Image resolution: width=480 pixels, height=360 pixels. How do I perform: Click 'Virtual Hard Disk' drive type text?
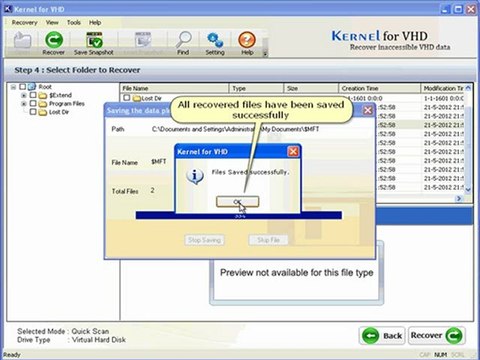[99, 340]
